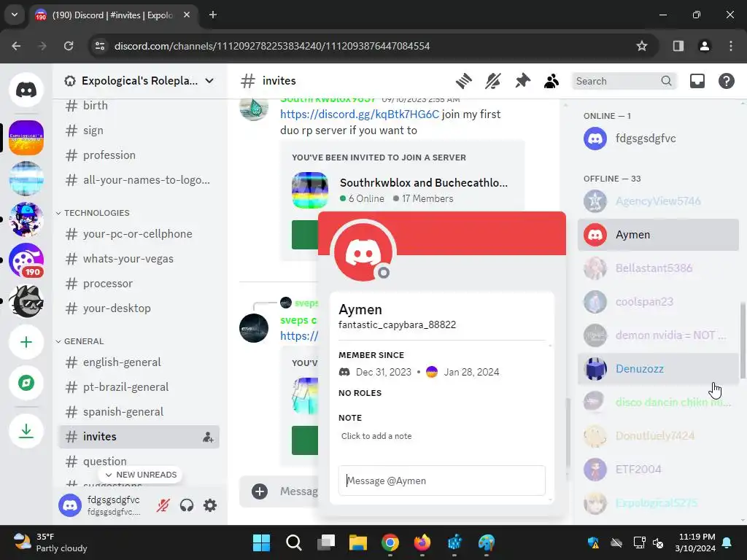
Task: Open the processor channel
Action: click(139, 284)
